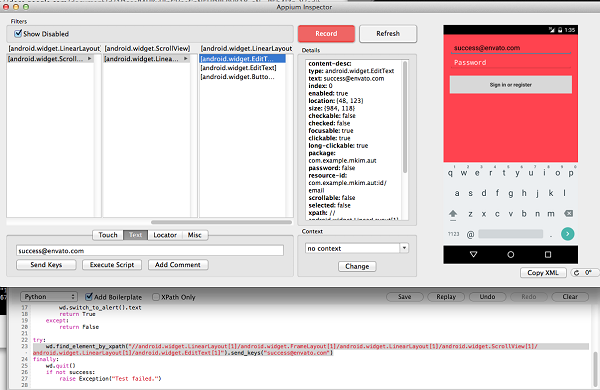The height and width of the screenshot is (390, 600).
Task: Tap Sign in or register button
Action: [x=510, y=85]
